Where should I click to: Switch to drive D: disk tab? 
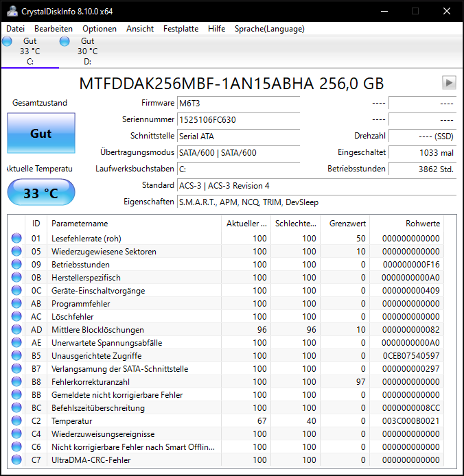point(87,51)
